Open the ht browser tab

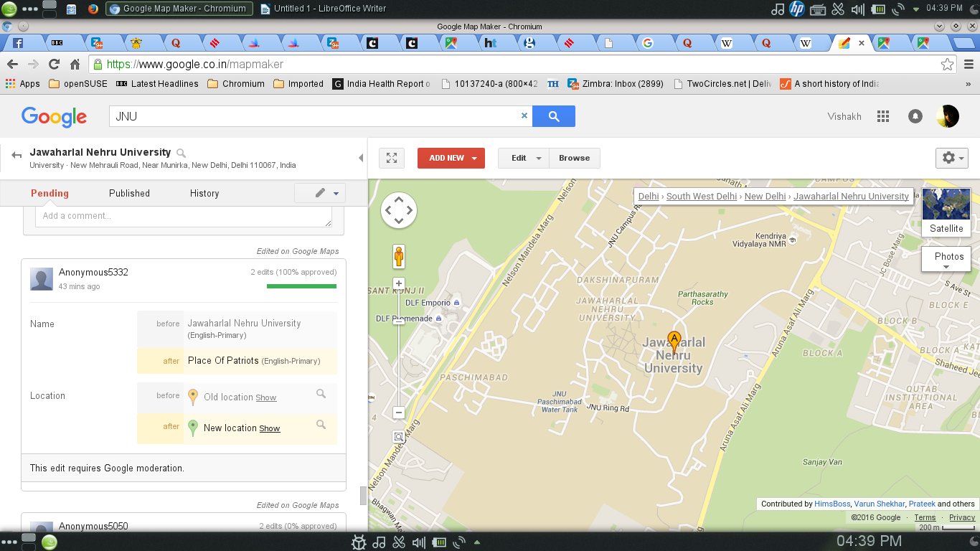(491, 43)
